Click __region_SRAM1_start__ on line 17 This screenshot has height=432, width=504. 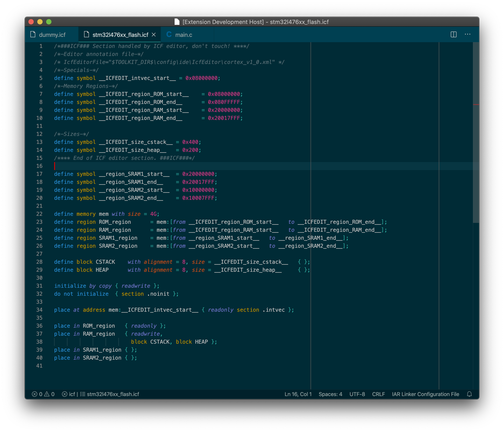coord(134,174)
